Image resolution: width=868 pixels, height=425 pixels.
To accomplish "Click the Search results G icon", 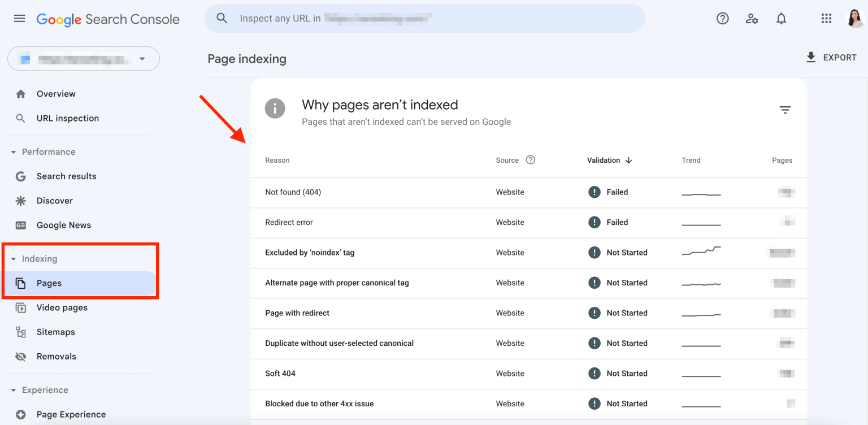I will 21,176.
